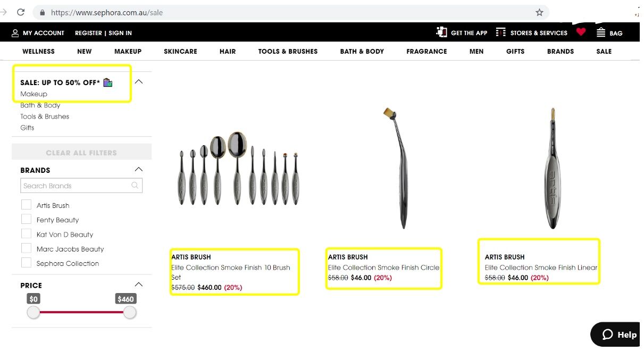Open the wishlist heart icon

click(581, 32)
